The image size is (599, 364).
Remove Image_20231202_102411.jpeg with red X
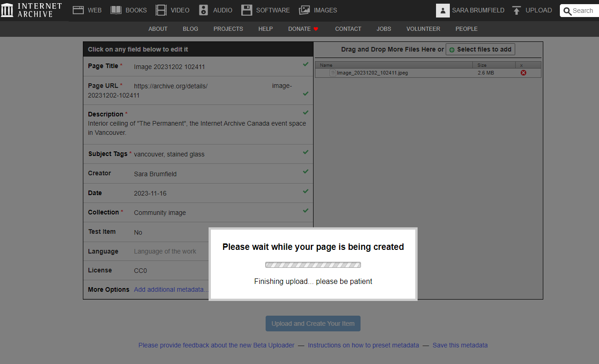pos(523,73)
